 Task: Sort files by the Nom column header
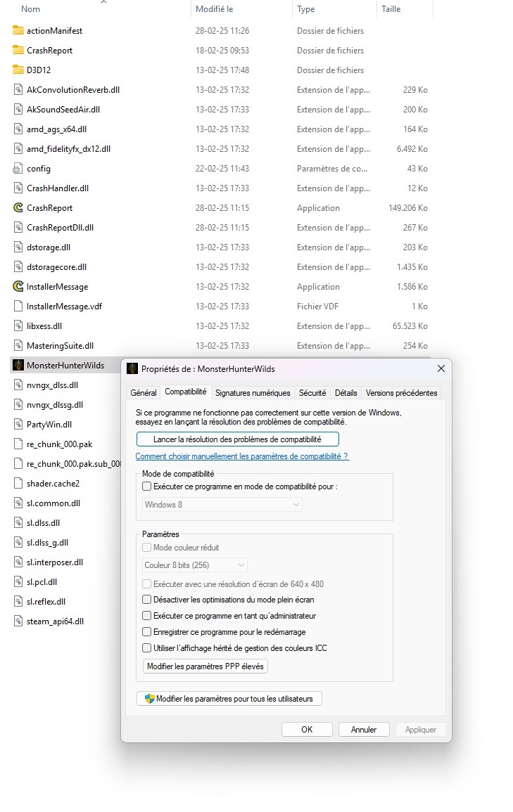click(31, 9)
